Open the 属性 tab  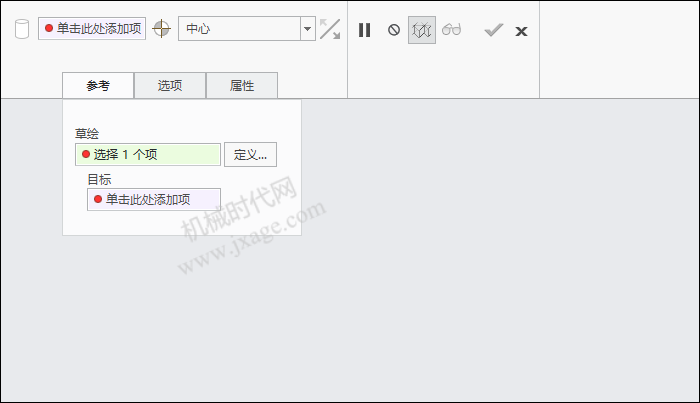242,85
